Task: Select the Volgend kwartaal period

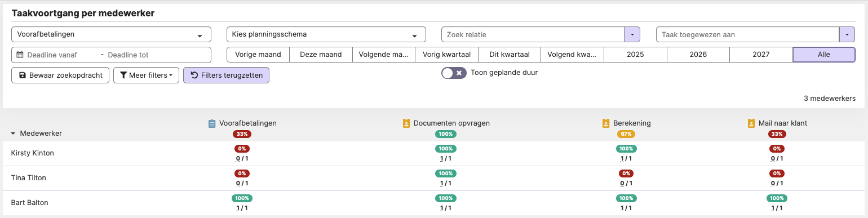Action: [x=573, y=55]
